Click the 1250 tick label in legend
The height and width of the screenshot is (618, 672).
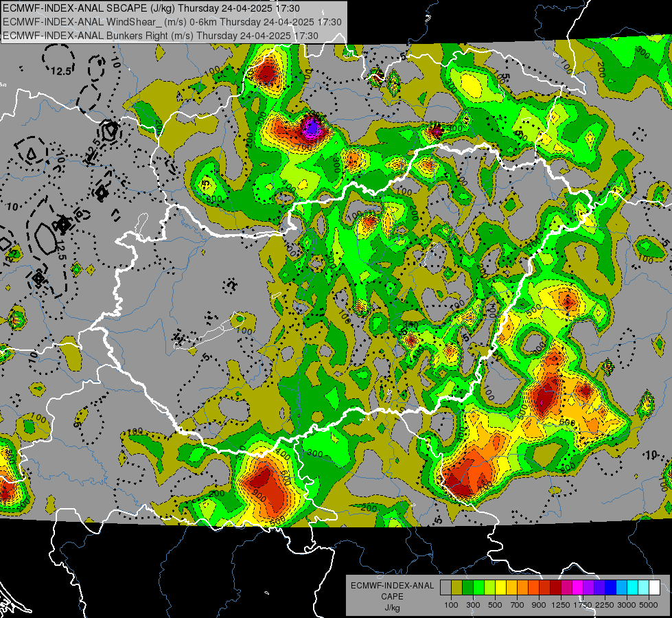coord(561,605)
